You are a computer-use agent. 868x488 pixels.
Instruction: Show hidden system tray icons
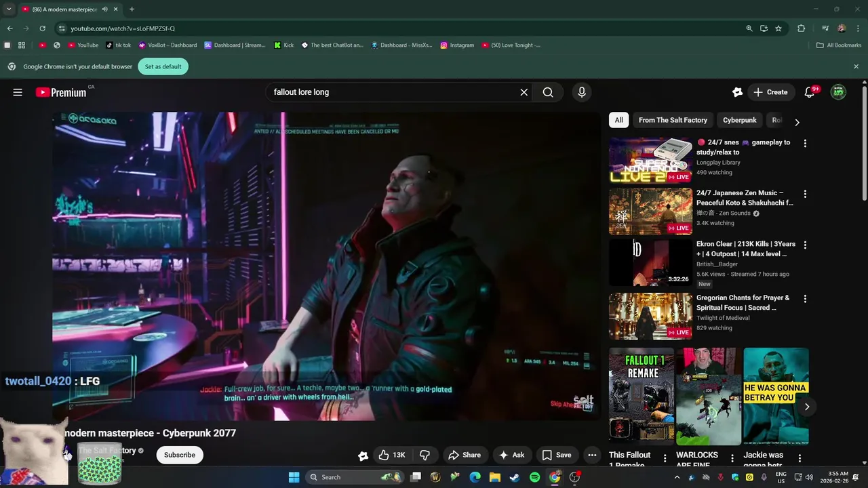[677, 477]
